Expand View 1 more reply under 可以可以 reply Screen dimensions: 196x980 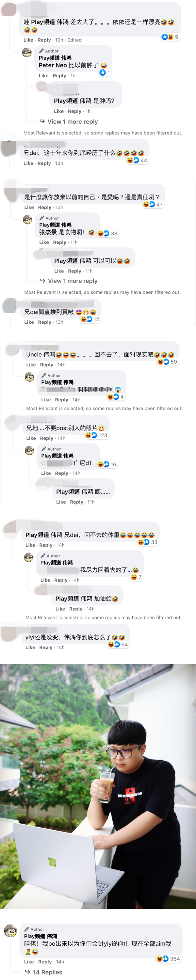(x=69, y=281)
